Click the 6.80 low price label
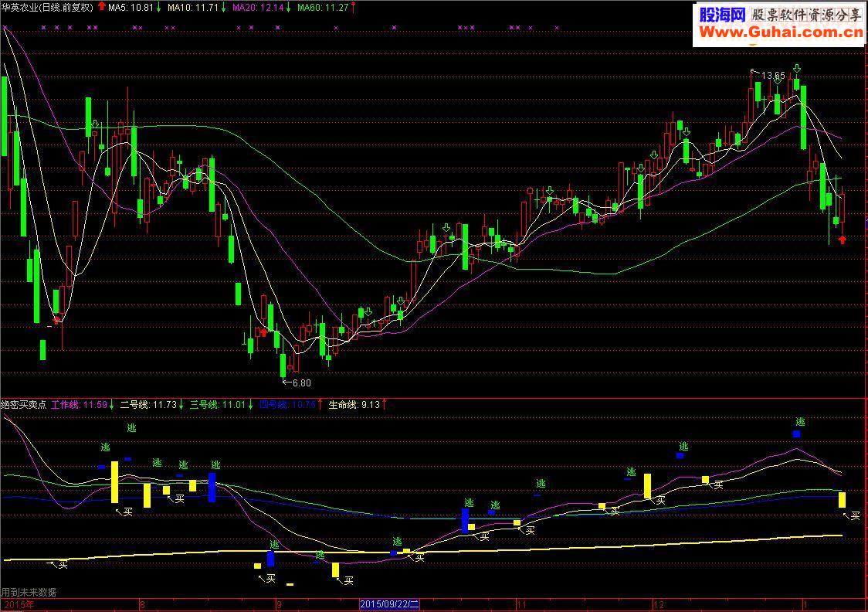 (x=302, y=382)
